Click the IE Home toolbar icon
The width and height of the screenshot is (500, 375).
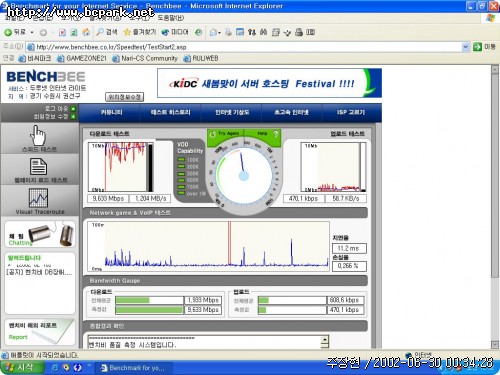pos(86,32)
